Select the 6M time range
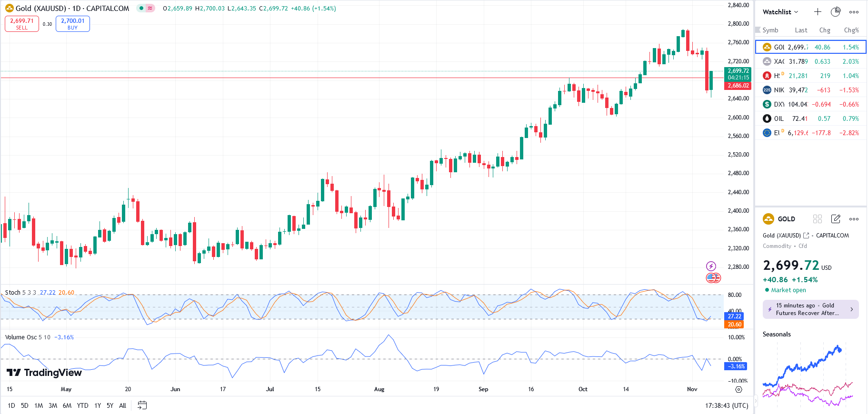The image size is (868, 414). 67,405
